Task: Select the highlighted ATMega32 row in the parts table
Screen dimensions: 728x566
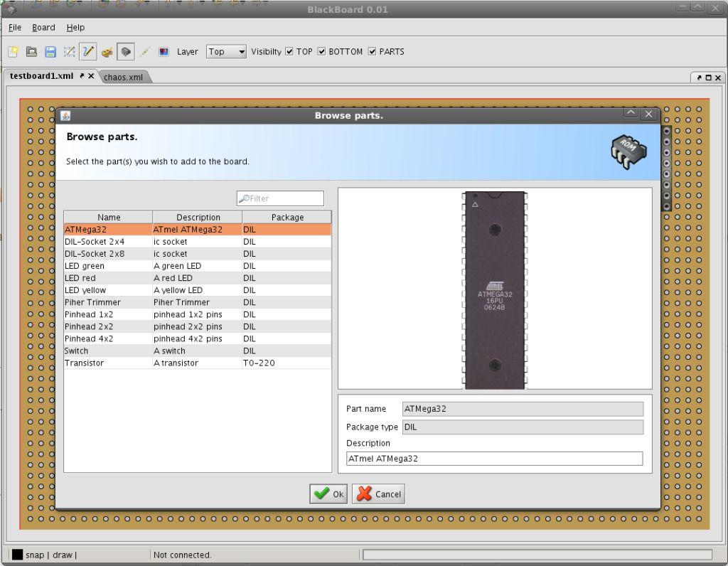Action: pos(198,230)
